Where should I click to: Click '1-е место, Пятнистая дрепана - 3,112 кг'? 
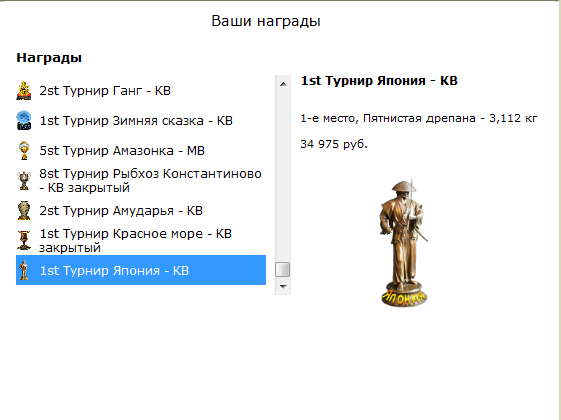[419, 118]
